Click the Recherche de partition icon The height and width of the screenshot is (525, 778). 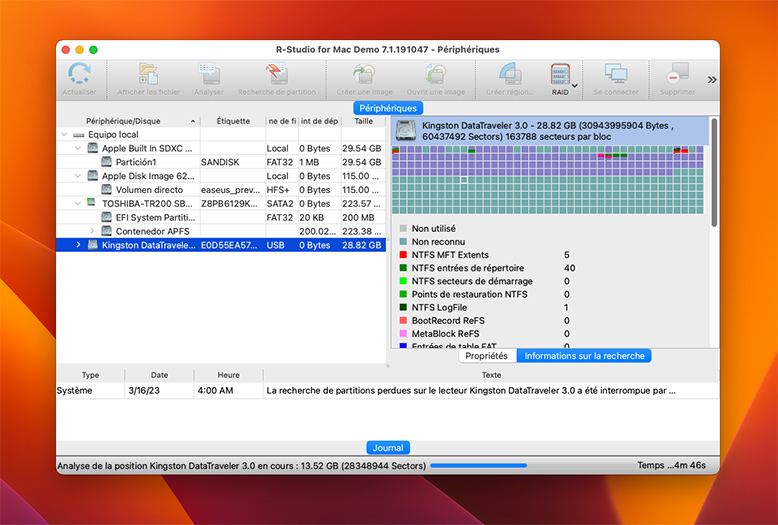(x=276, y=74)
